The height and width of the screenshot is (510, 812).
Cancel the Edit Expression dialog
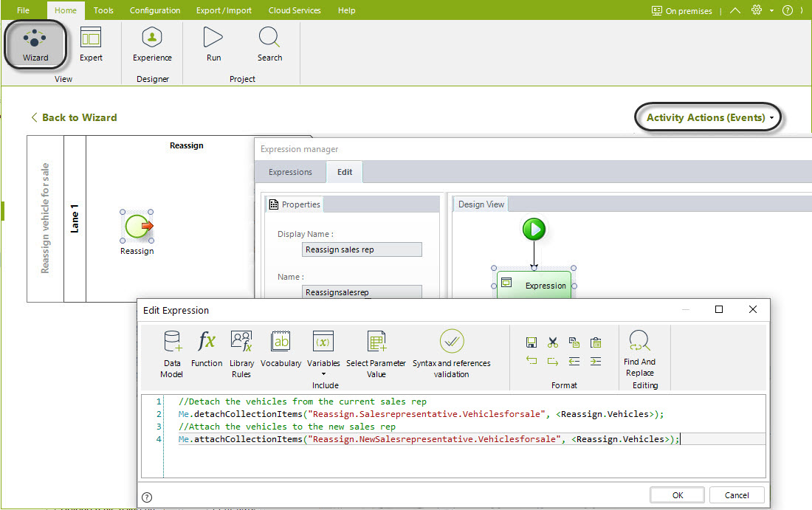737,495
